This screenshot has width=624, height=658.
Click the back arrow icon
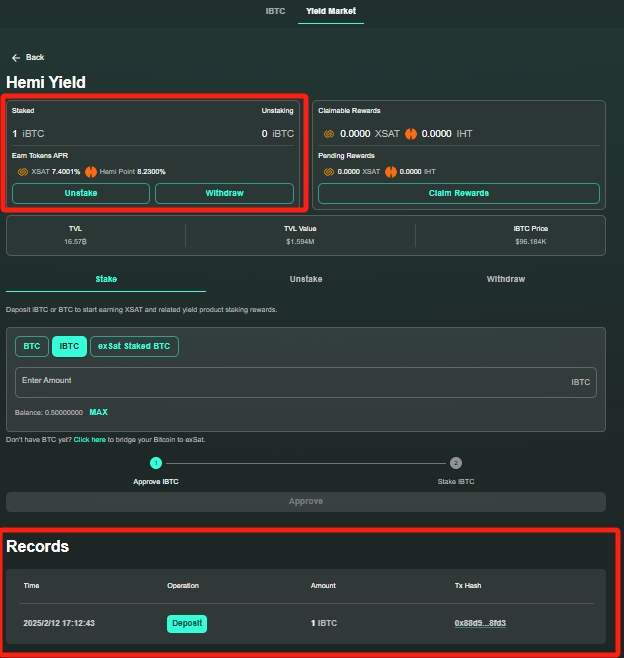click(x=16, y=58)
